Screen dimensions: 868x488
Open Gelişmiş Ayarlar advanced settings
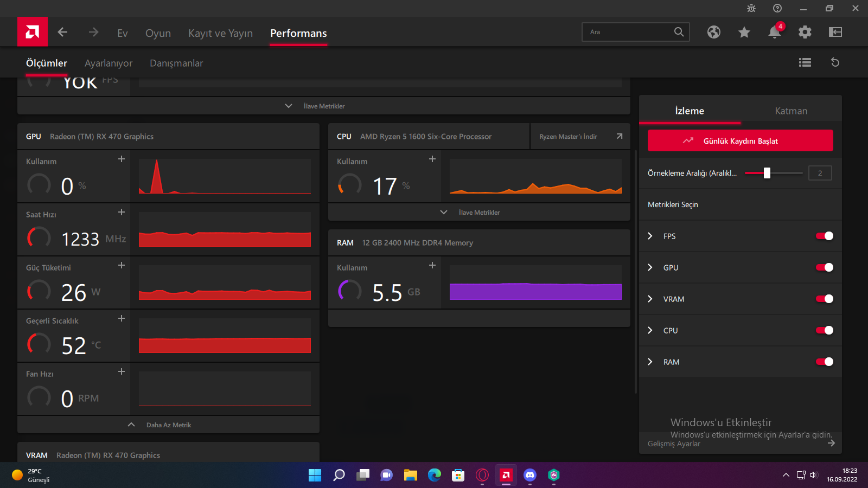[741, 444]
